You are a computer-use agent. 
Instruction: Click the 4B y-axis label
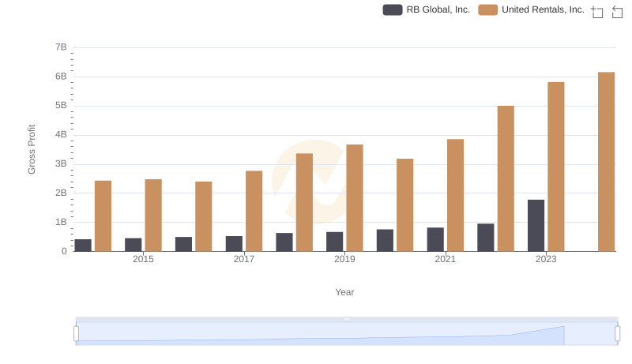(x=61, y=134)
